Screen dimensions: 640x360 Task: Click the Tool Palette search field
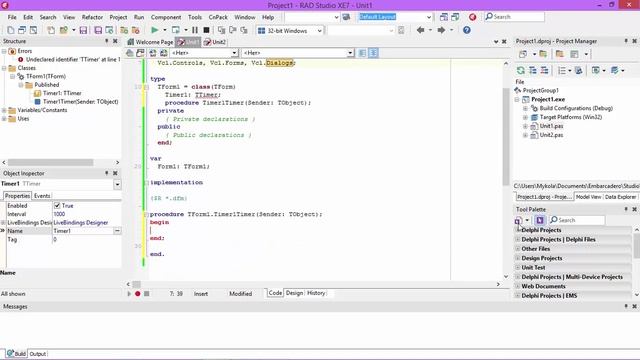577,220
